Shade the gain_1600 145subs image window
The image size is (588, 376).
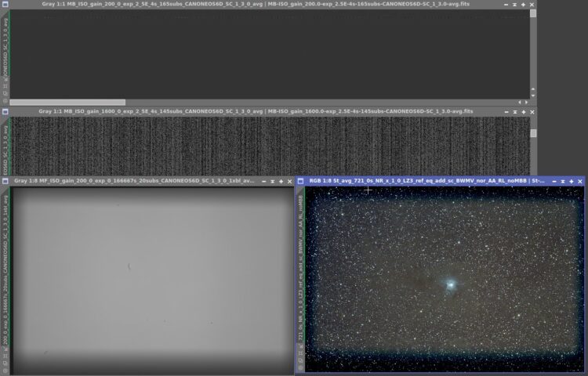[x=515, y=112]
